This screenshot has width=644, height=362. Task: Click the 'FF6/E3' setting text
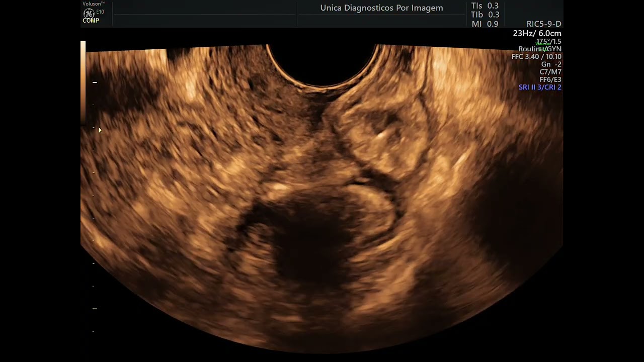coord(550,79)
